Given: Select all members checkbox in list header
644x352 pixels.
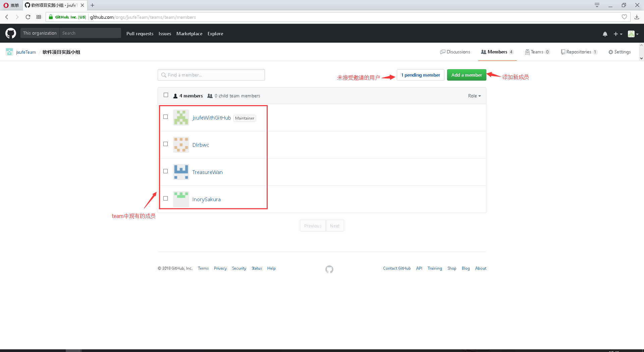Looking at the screenshot, I should tap(166, 95).
